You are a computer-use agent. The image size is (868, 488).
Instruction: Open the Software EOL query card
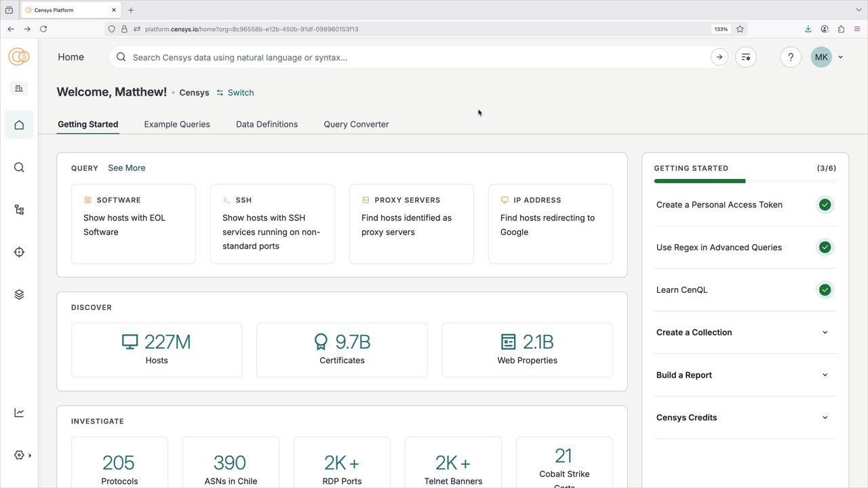point(134,224)
